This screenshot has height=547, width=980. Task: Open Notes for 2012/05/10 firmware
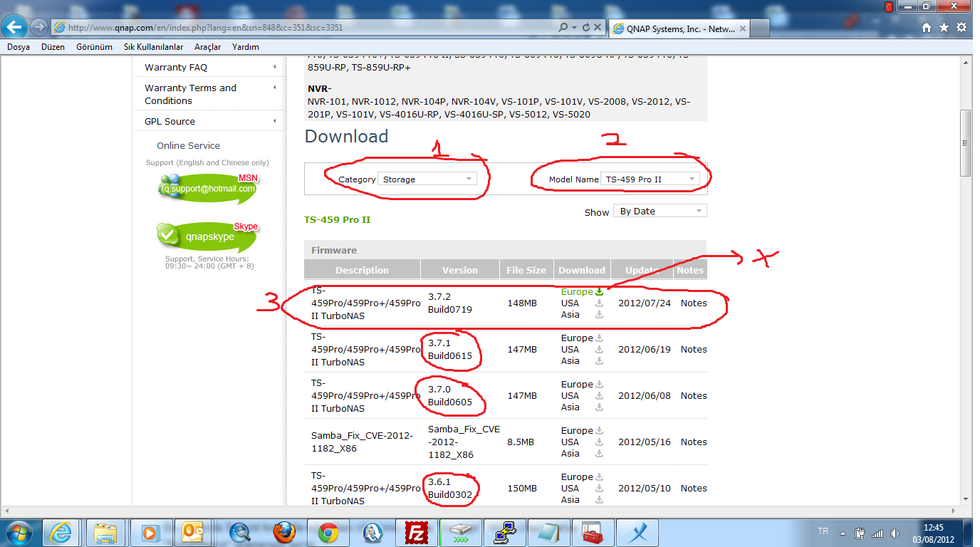click(694, 489)
